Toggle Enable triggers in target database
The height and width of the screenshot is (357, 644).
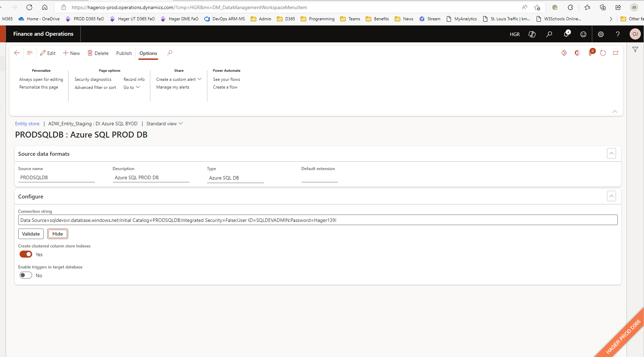(x=26, y=275)
